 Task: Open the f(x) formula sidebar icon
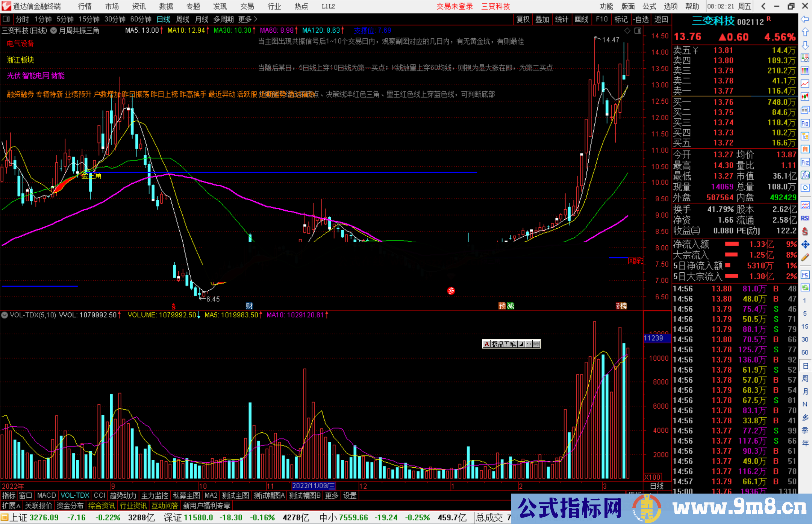click(x=805, y=175)
